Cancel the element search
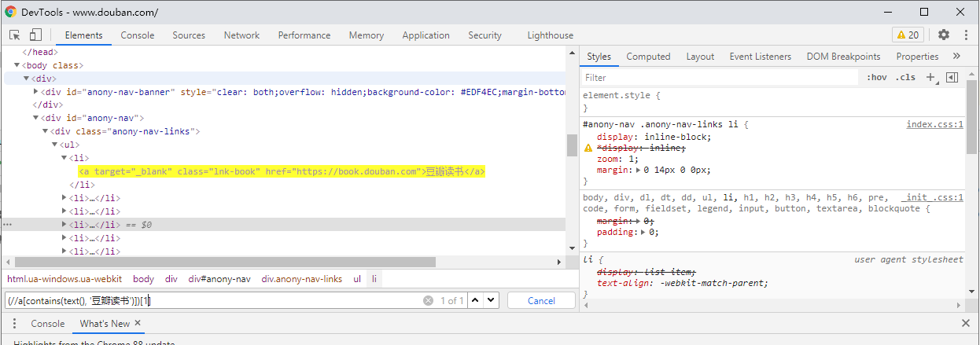This screenshot has width=980, height=345. (x=541, y=300)
